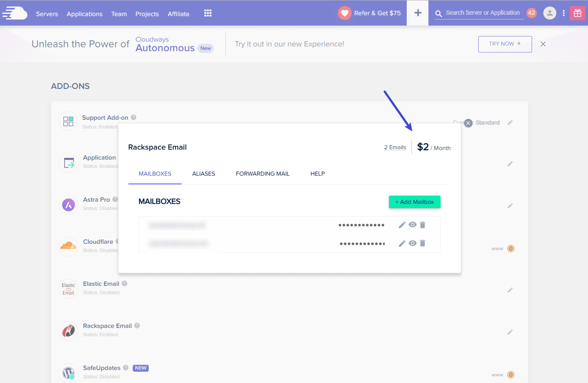Click the gift box icon
588x383 pixels.
point(577,13)
